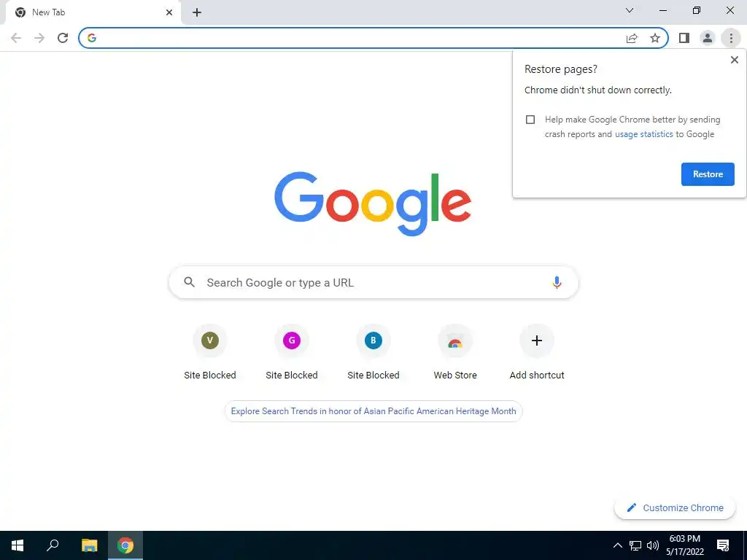Click the Restore button

click(708, 174)
